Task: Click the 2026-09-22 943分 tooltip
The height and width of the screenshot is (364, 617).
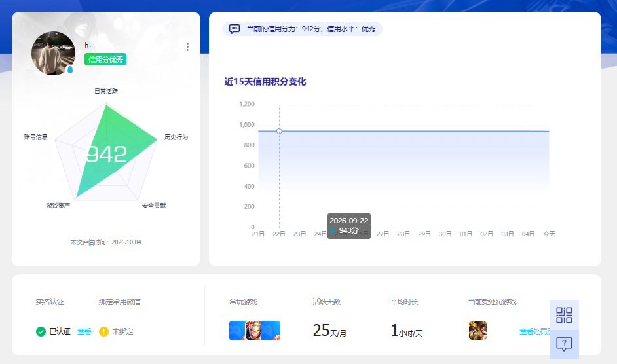Action: tap(349, 226)
